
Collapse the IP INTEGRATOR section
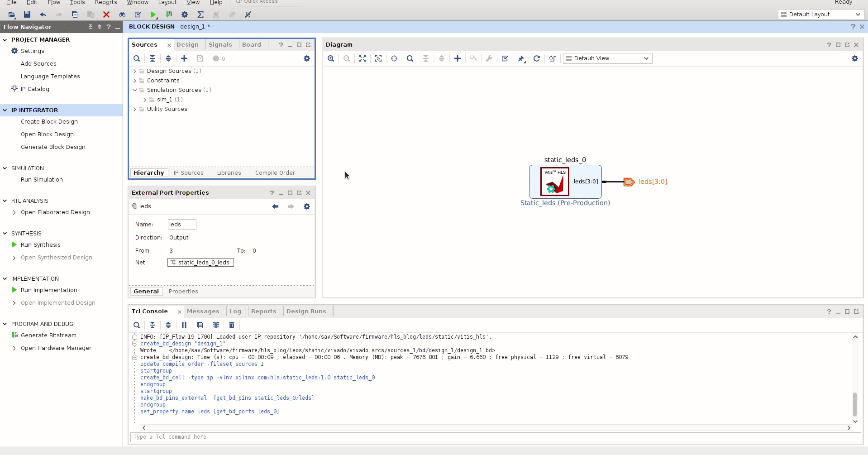tap(5, 110)
